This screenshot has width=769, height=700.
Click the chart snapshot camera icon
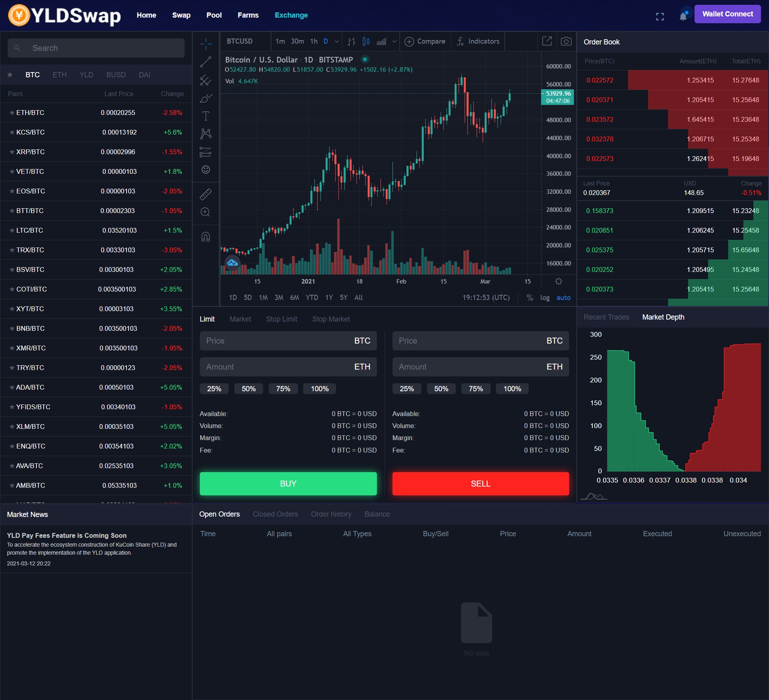[x=566, y=41]
